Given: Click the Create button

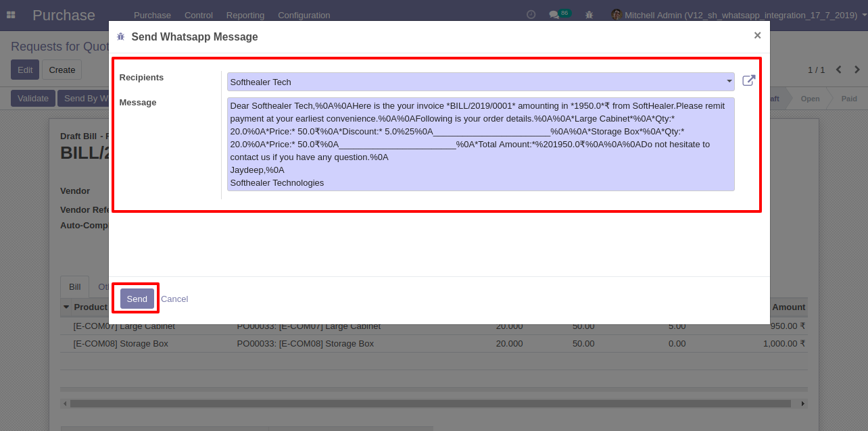Looking at the screenshot, I should coord(62,70).
